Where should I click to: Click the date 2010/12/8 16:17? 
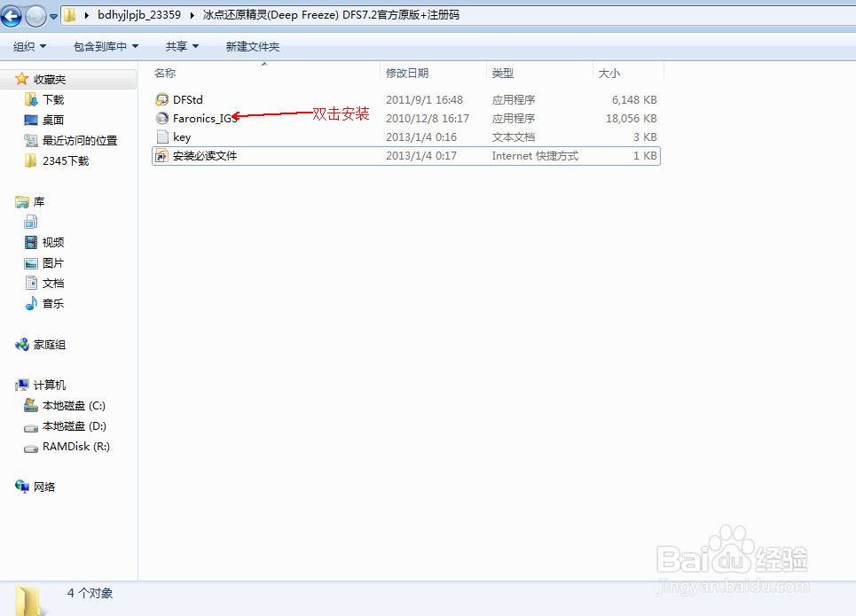point(428,119)
